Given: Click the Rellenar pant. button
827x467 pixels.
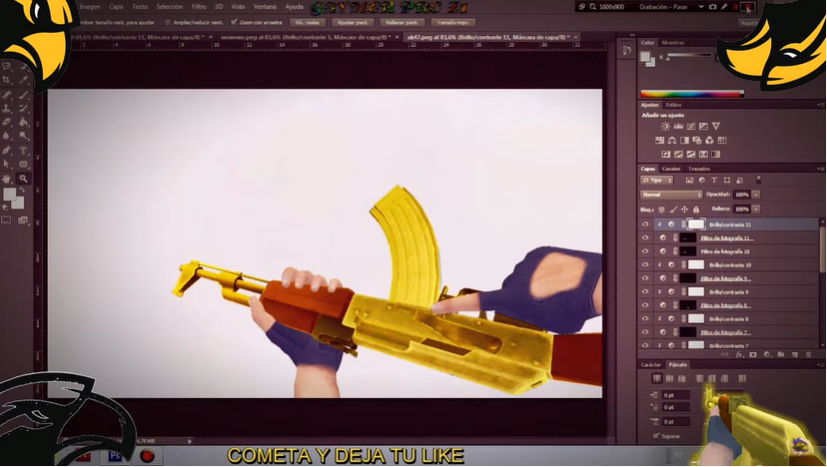Looking at the screenshot, I should click(402, 23).
